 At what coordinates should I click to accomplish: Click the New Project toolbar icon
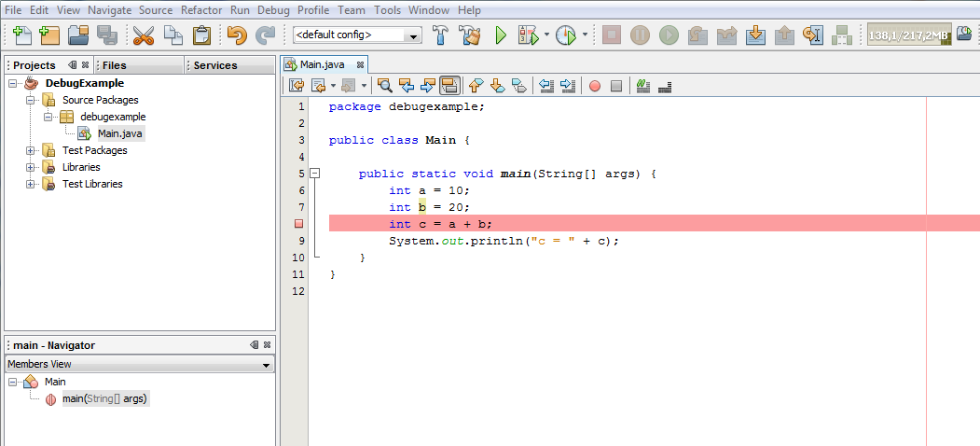(x=49, y=35)
